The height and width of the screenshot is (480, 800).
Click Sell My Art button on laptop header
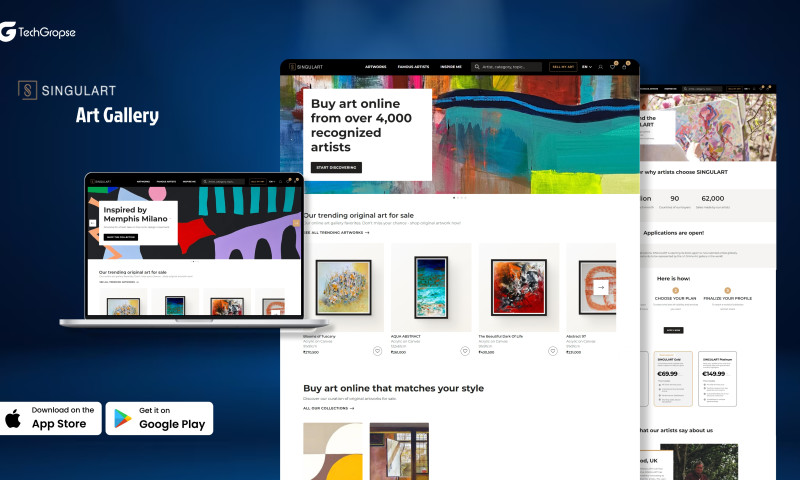coord(258,182)
